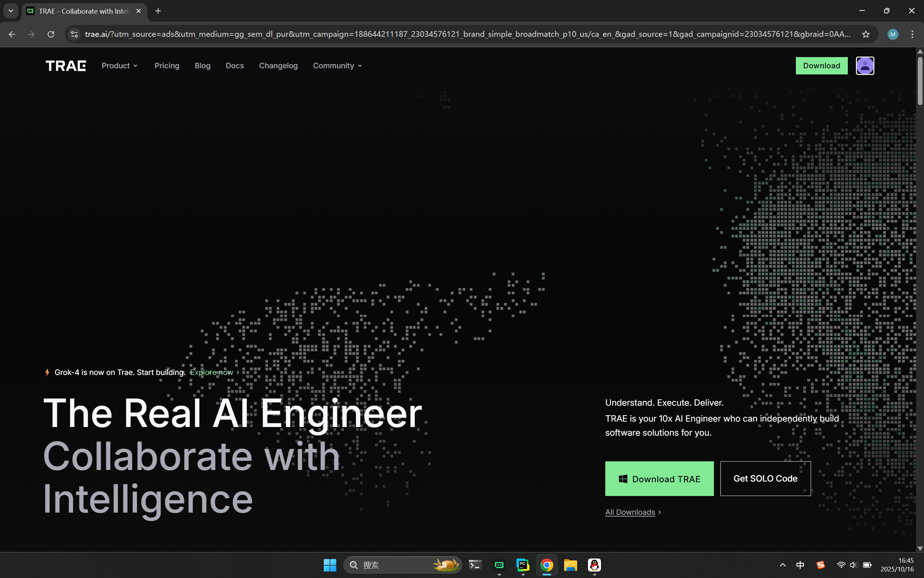This screenshot has width=924, height=578.
Task: Click scrollbar down arrow
Action: pyautogui.click(x=920, y=548)
